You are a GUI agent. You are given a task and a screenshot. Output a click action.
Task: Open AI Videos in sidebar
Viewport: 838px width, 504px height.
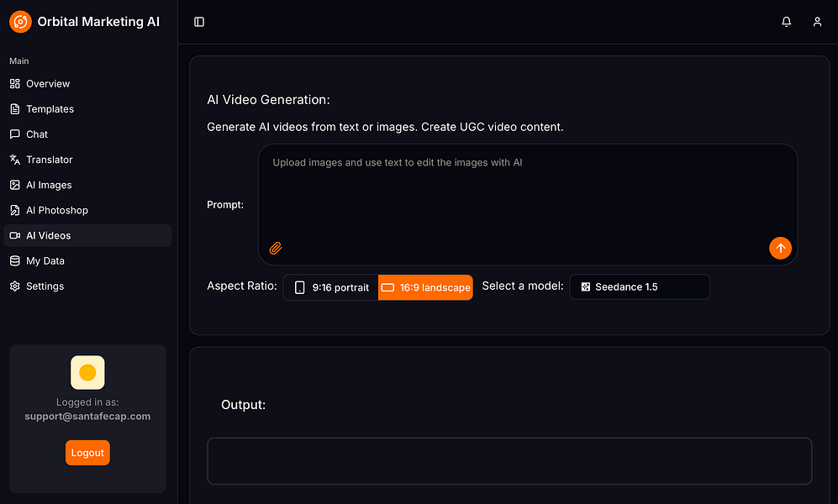[87, 235]
